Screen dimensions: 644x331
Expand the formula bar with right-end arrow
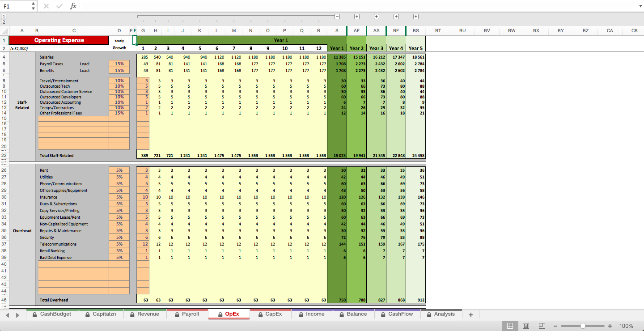point(640,6)
